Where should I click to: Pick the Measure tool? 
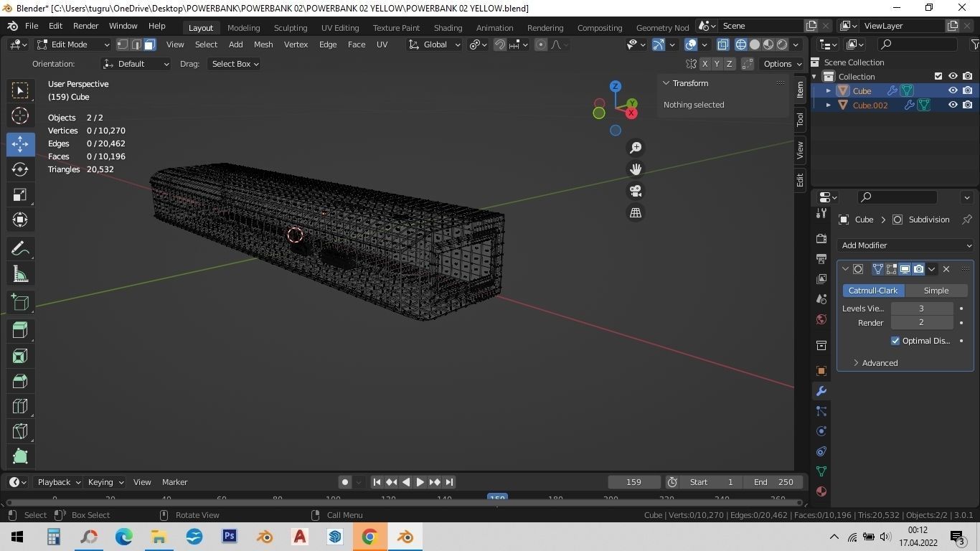(x=20, y=274)
